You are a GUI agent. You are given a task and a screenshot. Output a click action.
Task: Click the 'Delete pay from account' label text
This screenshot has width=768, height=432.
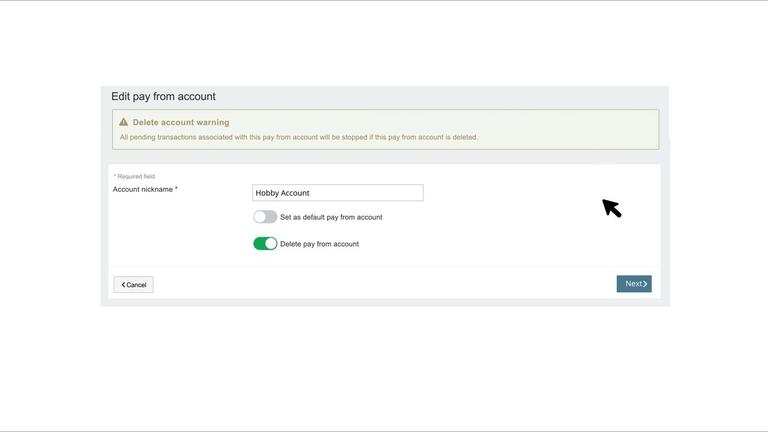[x=319, y=244]
